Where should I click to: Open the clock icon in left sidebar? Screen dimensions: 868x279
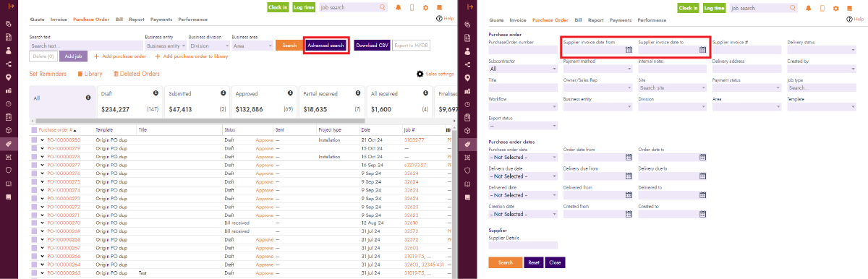(9, 104)
